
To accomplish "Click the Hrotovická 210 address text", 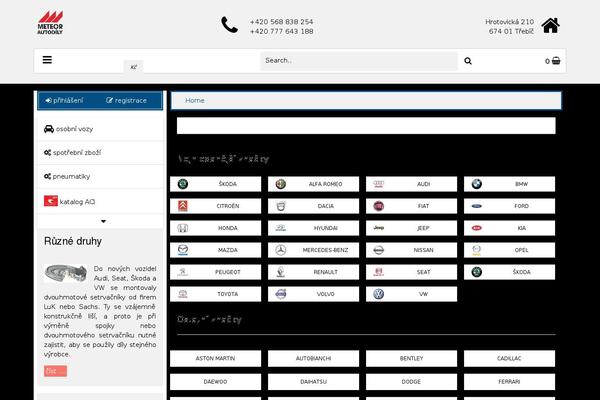I will coord(509,22).
